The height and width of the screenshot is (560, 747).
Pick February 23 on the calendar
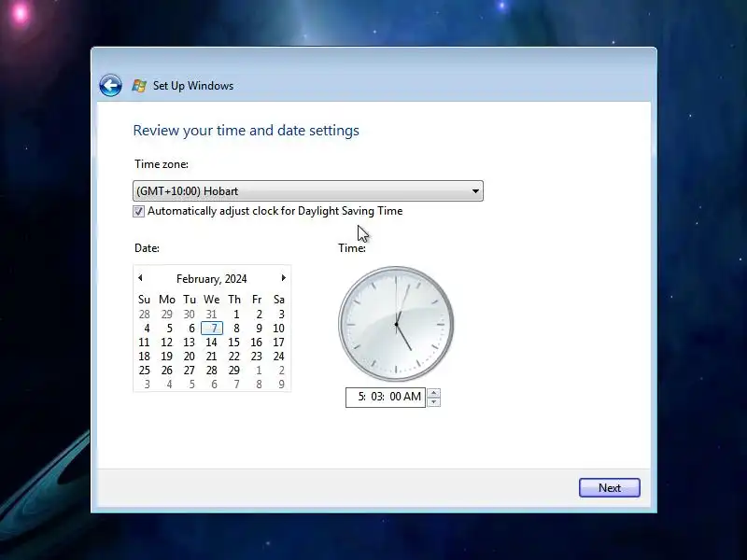point(256,357)
